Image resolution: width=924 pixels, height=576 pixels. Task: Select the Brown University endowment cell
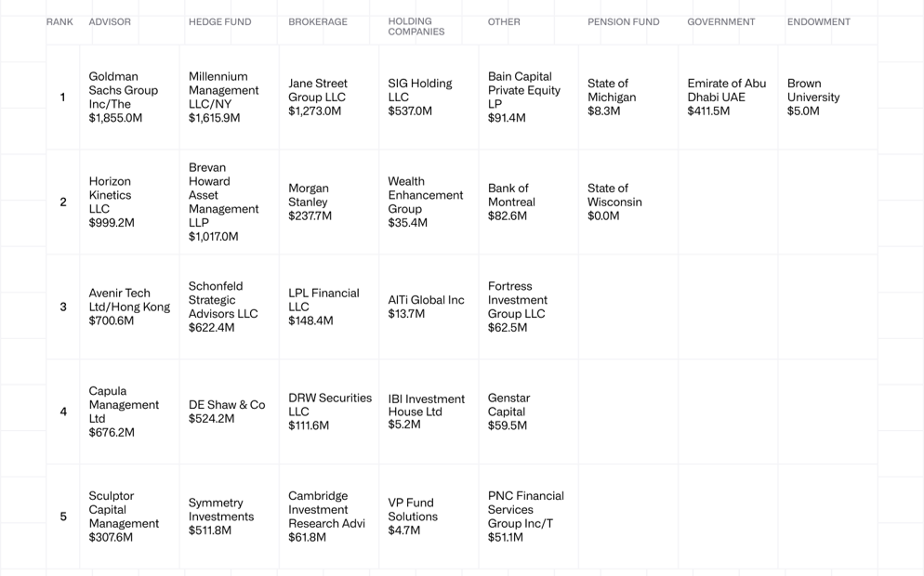[813, 98]
